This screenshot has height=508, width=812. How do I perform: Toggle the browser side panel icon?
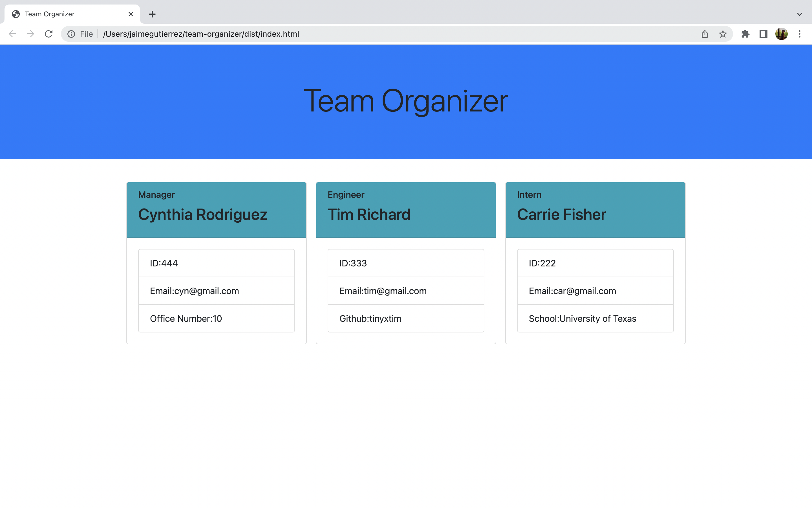(x=763, y=34)
